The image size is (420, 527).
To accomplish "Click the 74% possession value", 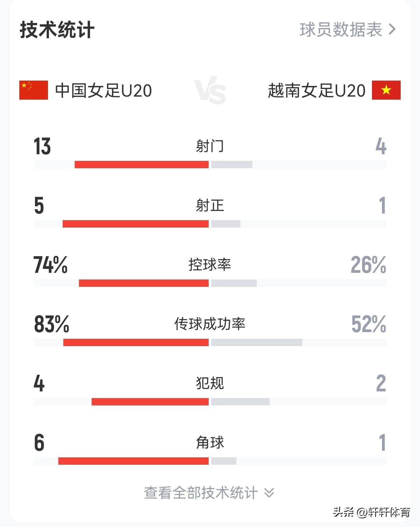I will 50,265.
